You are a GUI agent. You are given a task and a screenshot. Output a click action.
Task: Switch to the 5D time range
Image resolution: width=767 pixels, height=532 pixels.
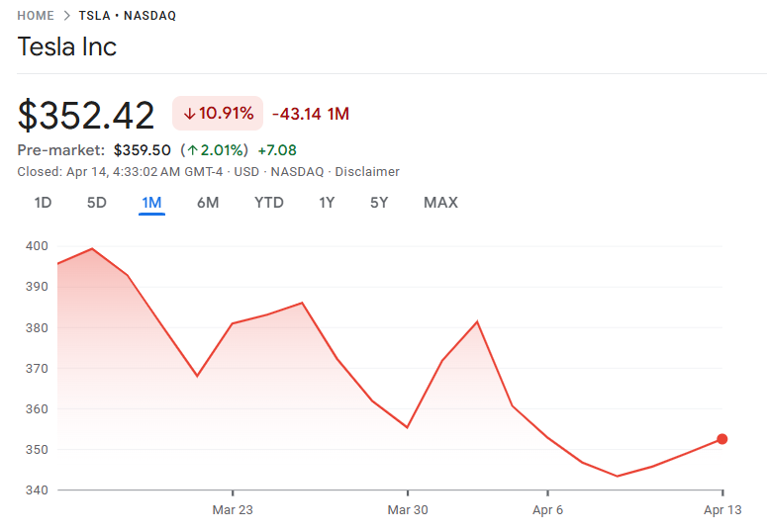tap(96, 203)
